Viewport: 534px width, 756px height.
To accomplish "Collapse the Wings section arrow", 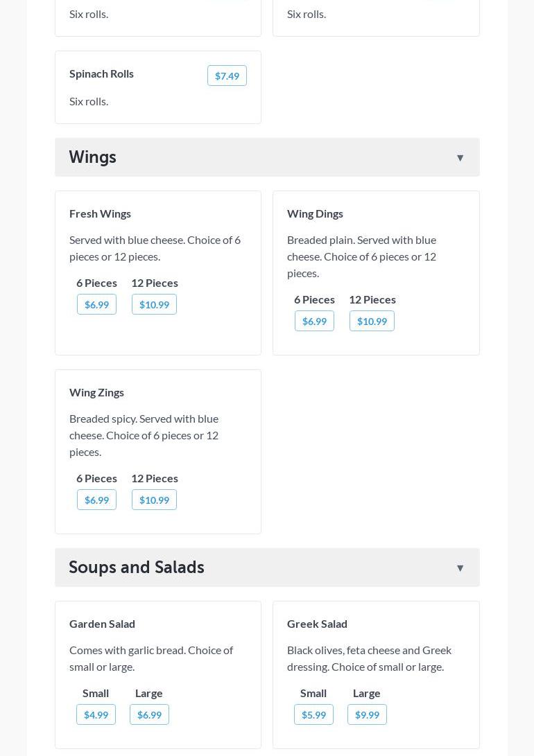I will [x=460, y=158].
